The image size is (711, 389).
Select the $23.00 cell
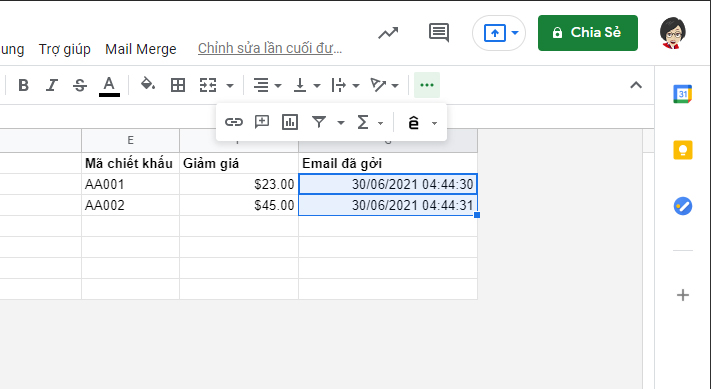pos(239,184)
